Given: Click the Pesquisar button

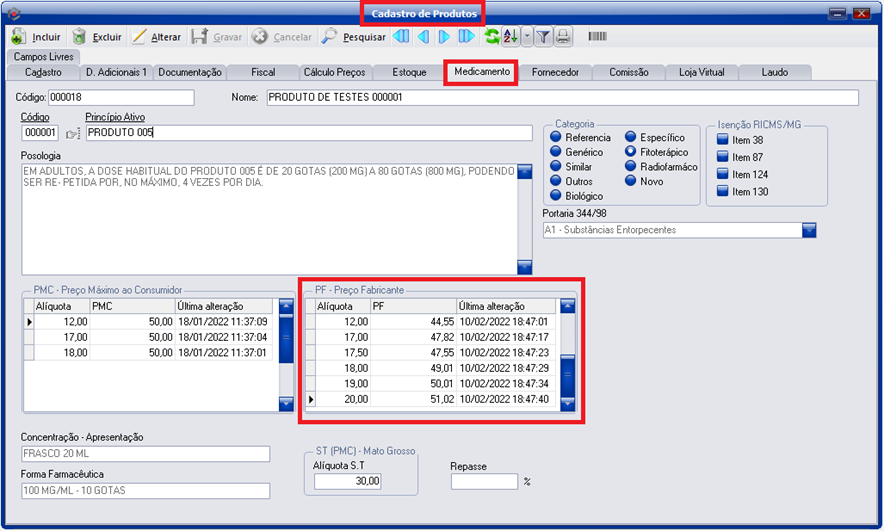Looking at the screenshot, I should 354,37.
